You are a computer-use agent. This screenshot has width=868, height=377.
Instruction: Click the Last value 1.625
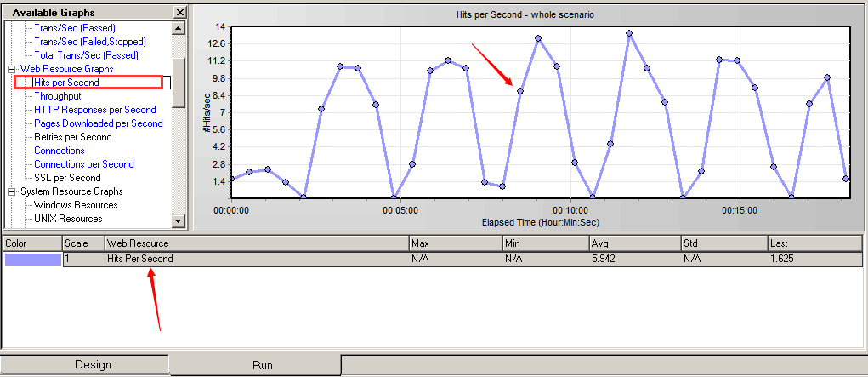coord(781,259)
